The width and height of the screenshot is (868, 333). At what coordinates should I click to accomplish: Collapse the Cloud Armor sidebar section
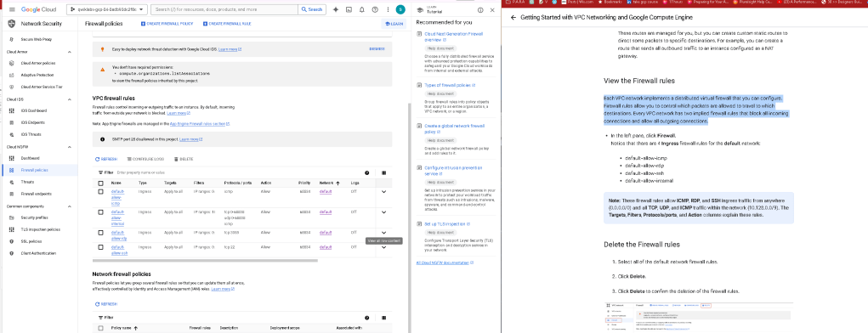click(69, 52)
